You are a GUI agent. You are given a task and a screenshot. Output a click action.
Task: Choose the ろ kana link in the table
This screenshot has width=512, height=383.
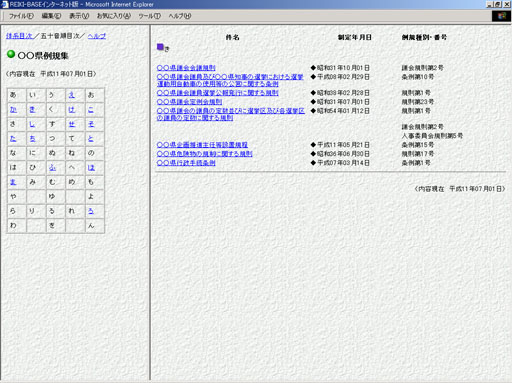91,211
